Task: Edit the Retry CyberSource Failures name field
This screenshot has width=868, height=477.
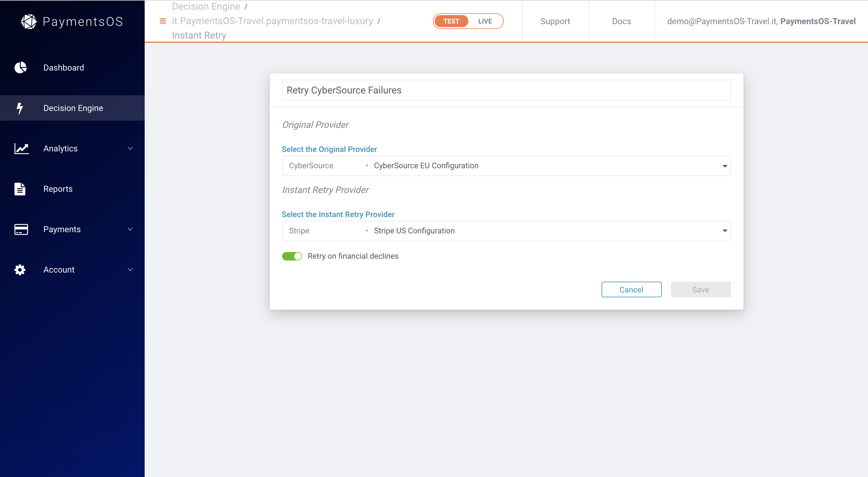Action: click(506, 90)
